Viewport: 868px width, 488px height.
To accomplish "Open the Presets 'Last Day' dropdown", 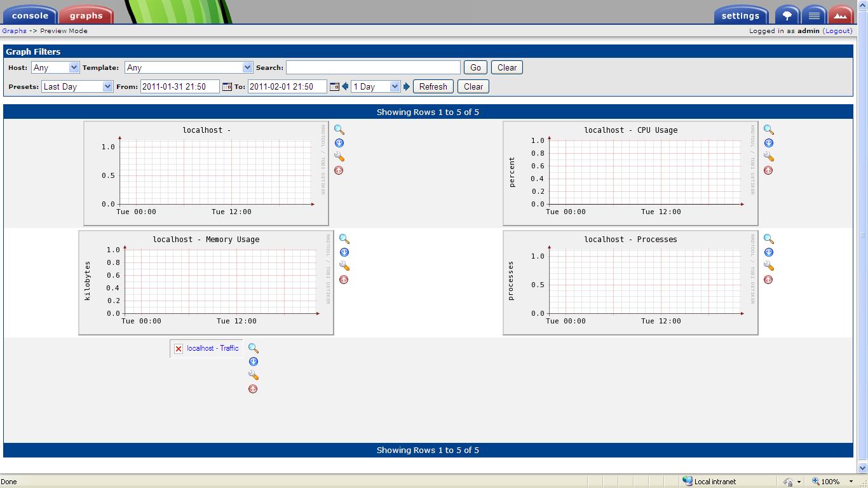I will 77,86.
